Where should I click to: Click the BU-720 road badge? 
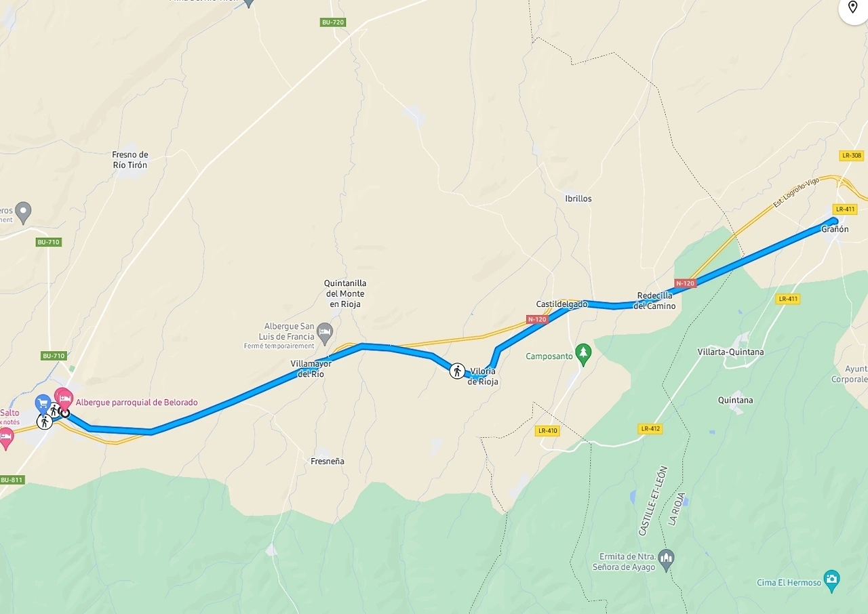point(333,22)
